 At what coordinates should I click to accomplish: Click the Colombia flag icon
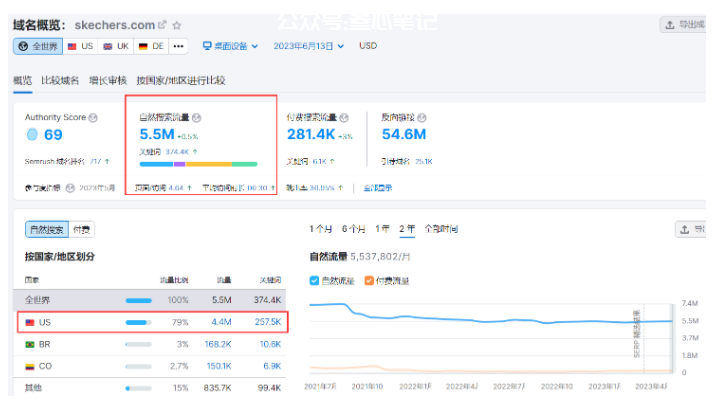30,366
